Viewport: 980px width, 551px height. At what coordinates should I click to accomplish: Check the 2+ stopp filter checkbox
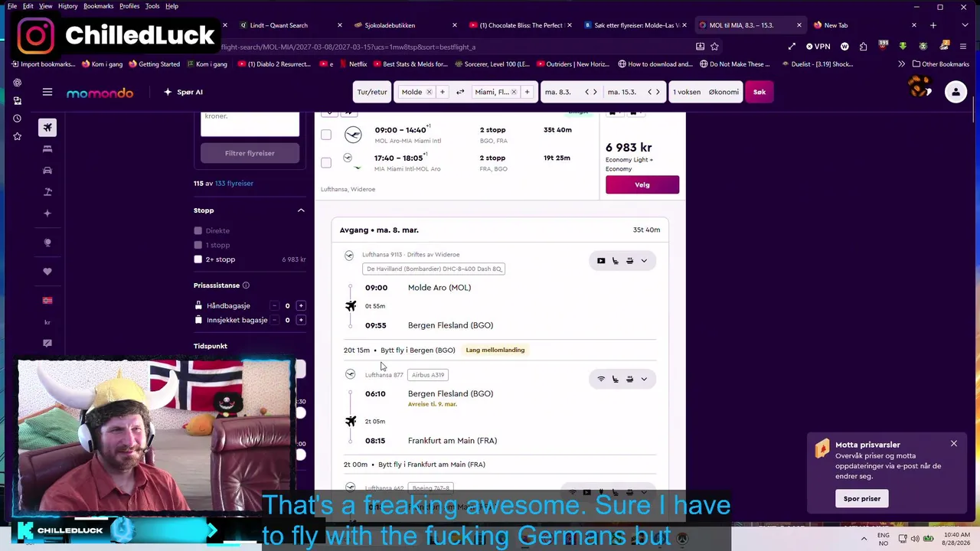pos(198,259)
